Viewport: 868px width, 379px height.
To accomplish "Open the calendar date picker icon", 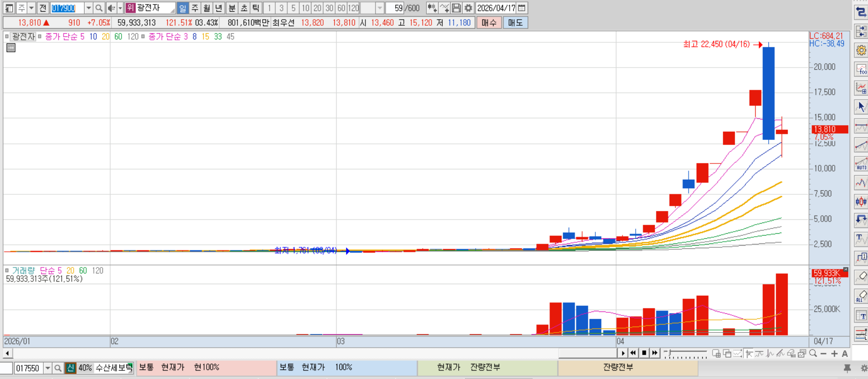I will point(522,8).
